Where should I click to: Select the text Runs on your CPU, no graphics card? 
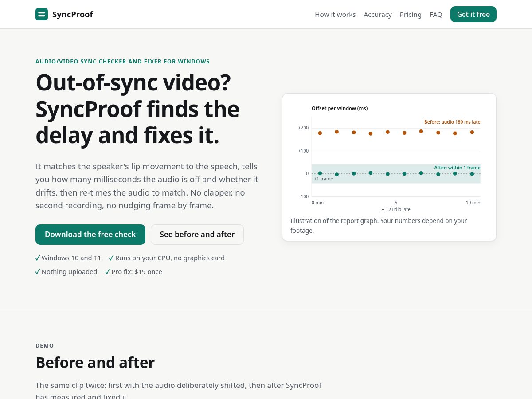point(170,258)
